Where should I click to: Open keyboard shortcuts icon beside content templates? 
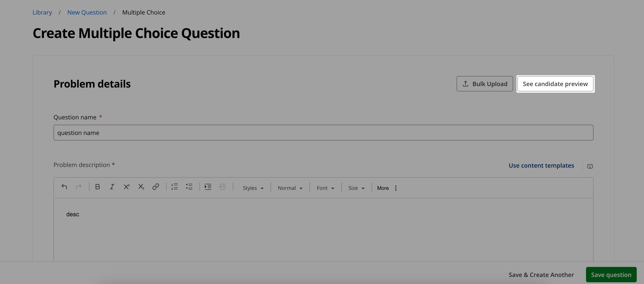[x=590, y=166]
